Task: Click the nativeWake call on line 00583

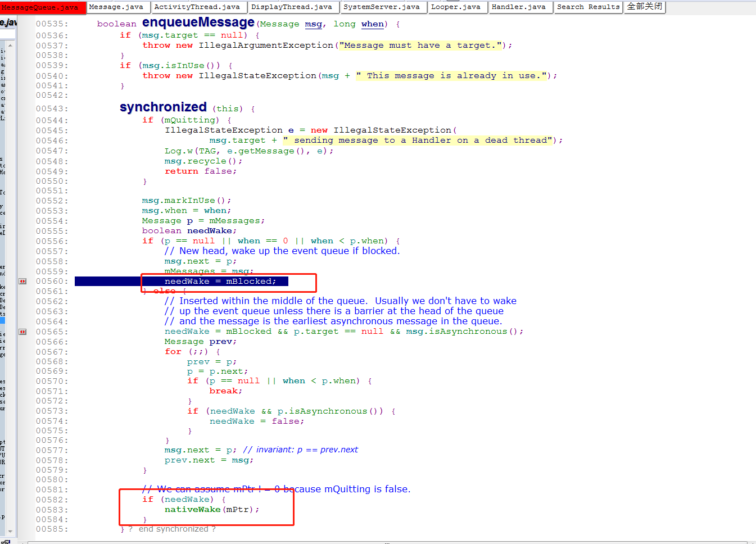Action: [192, 510]
